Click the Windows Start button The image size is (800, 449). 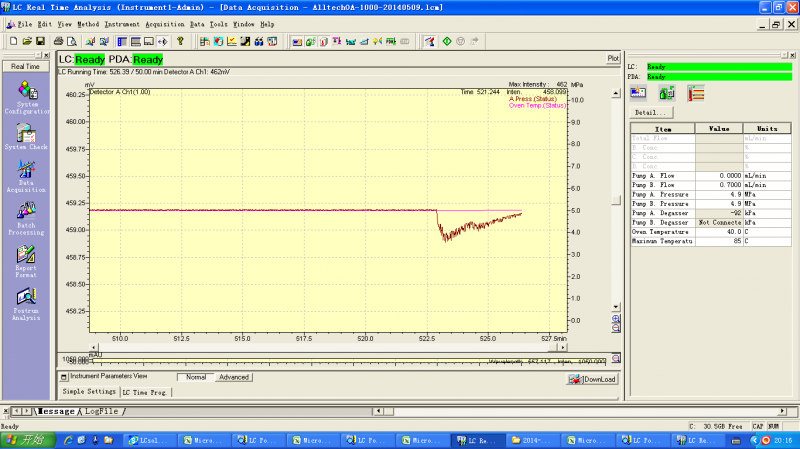point(28,440)
